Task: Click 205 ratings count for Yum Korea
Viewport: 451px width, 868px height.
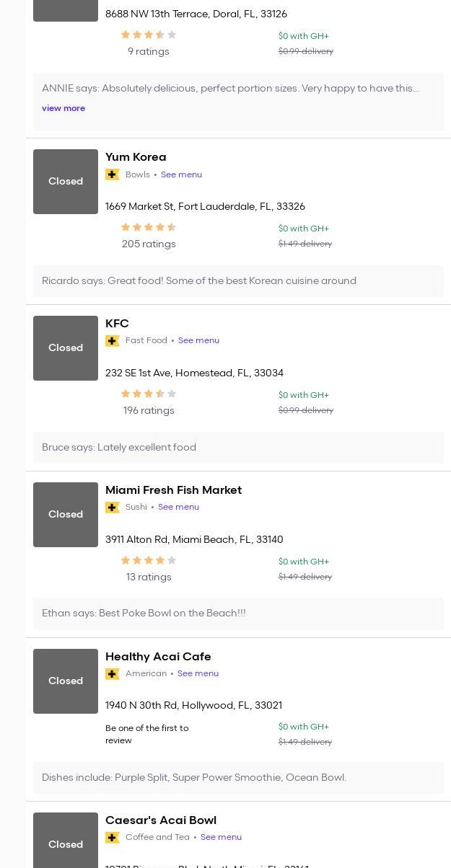Action: coord(149,244)
